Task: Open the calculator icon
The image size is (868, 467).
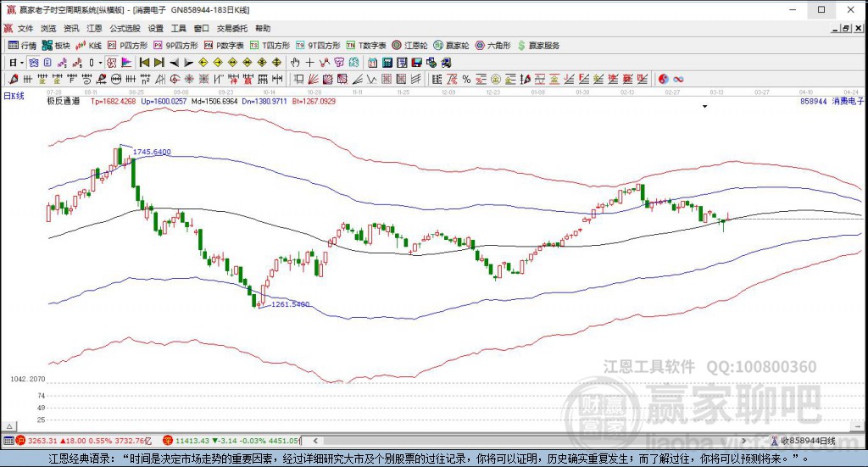Action: pos(387,63)
